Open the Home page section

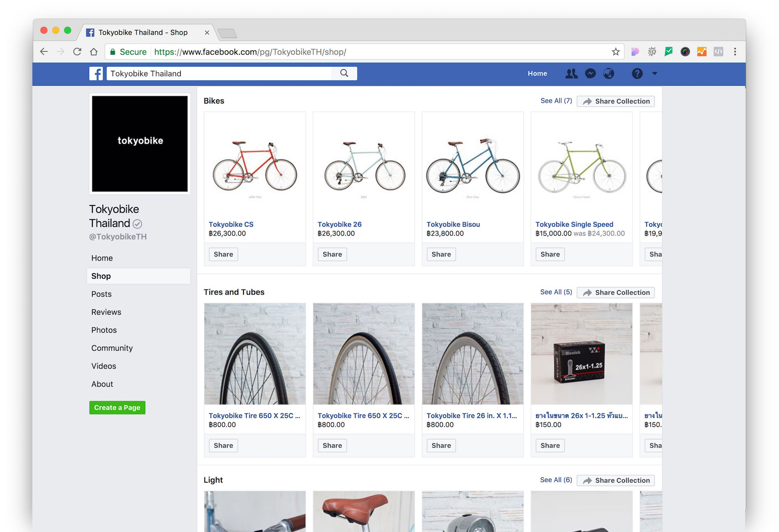point(102,258)
